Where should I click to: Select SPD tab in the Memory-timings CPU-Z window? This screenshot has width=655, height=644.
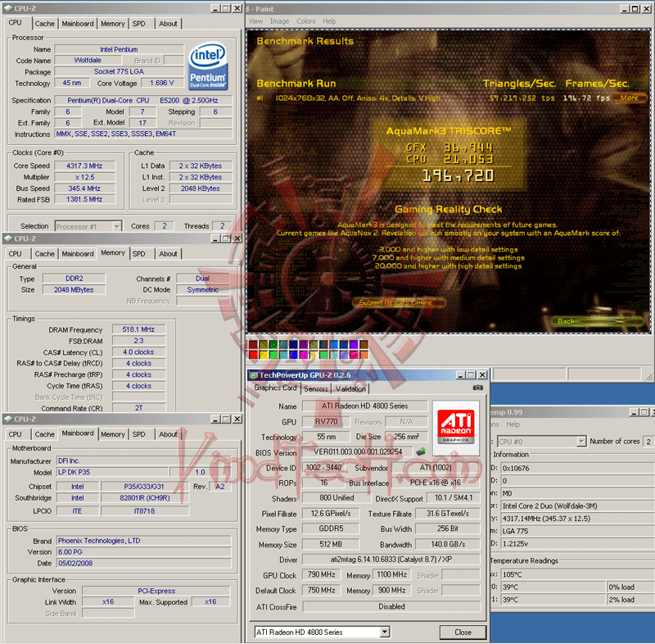pos(138,254)
